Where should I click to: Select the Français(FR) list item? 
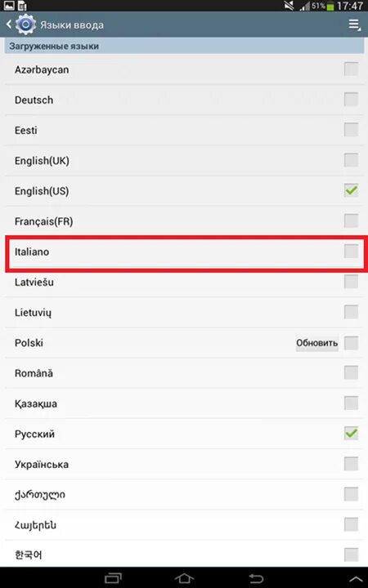[x=184, y=220]
